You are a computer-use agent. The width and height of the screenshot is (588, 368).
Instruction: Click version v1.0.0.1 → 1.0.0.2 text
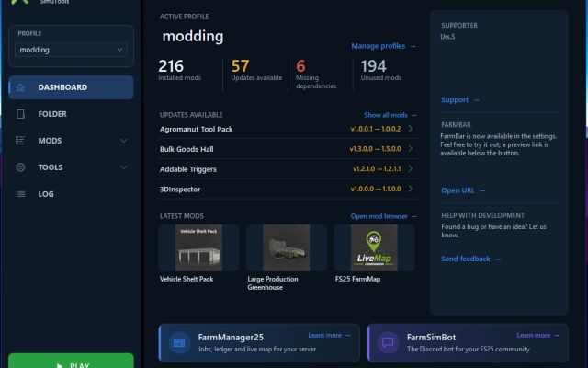click(x=376, y=129)
